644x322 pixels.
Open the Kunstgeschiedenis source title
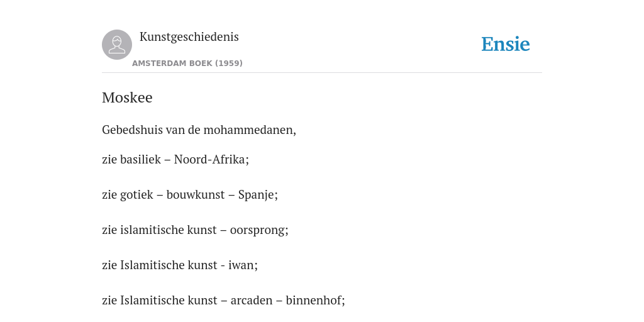pyautogui.click(x=189, y=37)
